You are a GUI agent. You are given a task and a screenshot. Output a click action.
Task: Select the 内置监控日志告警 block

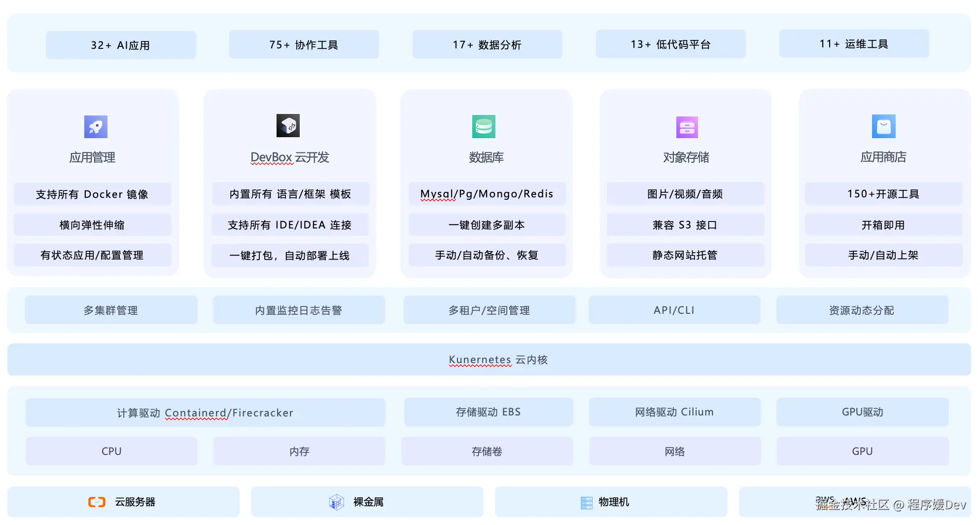point(299,310)
